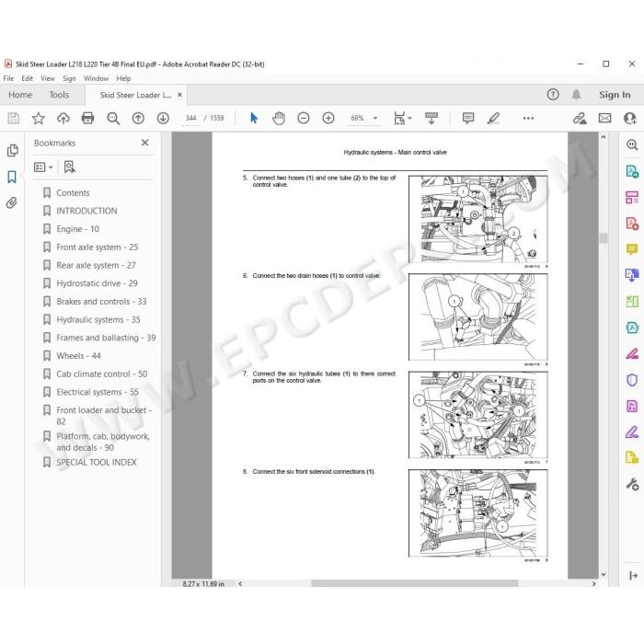The height and width of the screenshot is (644, 644).
Task: Open the zoom level 69% dropdown
Action: pos(364,119)
